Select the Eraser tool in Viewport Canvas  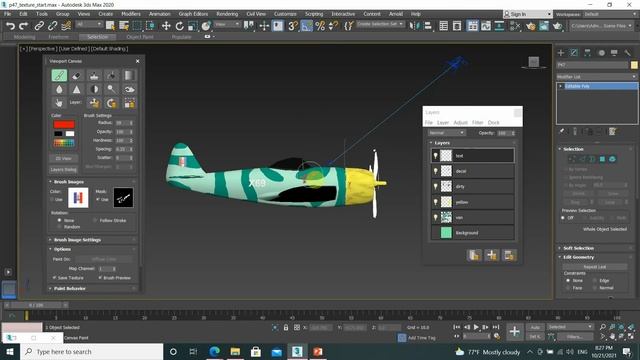77,76
